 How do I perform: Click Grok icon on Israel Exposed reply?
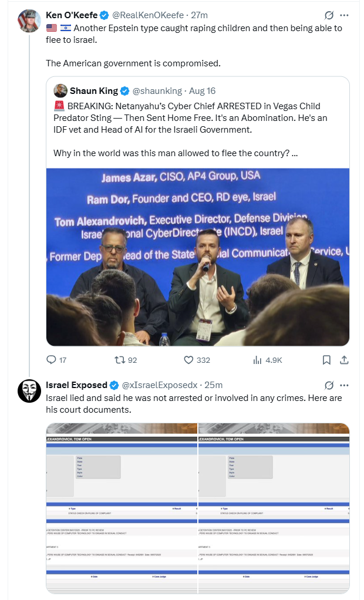pyautogui.click(x=329, y=385)
